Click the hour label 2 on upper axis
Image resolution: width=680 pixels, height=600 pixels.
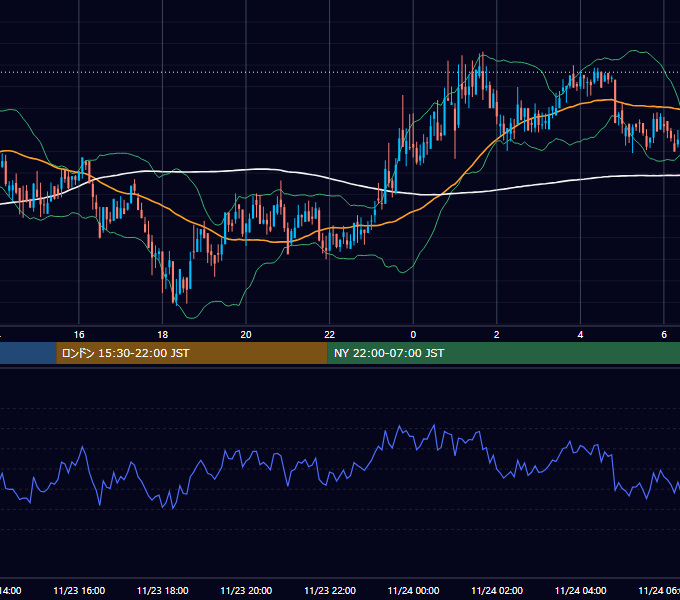pos(497,335)
